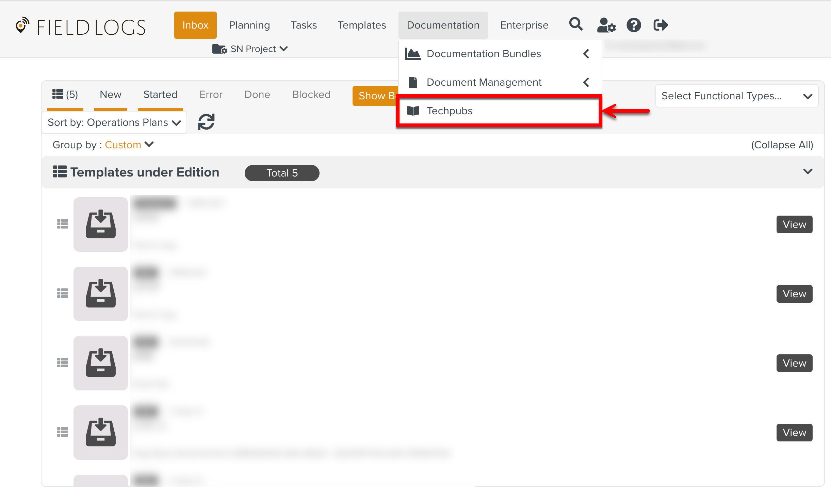831x504 pixels.
Task: Open the Planning tab
Action: pyautogui.click(x=249, y=25)
